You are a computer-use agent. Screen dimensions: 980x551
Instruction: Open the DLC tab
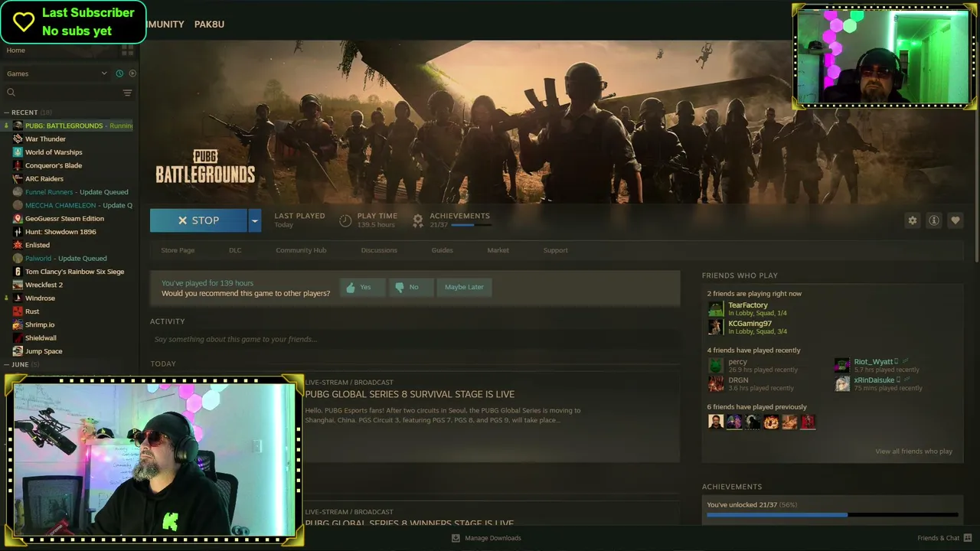[235, 250]
